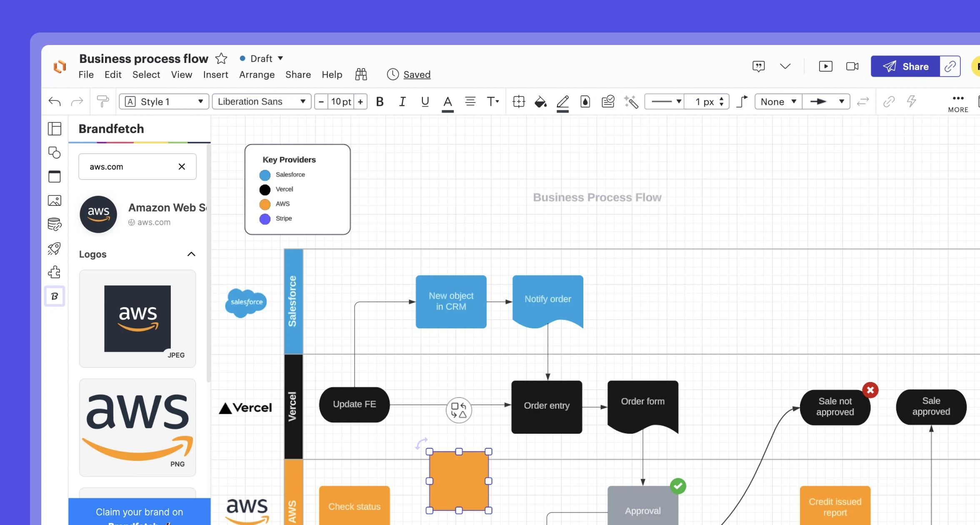Enable bold formatting in toolbar
Image resolution: width=980 pixels, height=525 pixels.
pyautogui.click(x=378, y=101)
